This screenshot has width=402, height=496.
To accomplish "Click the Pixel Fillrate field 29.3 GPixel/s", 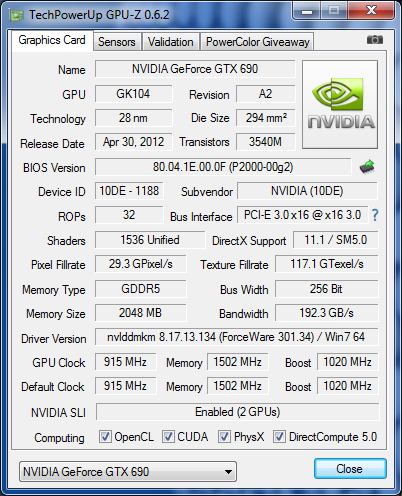I will click(141, 264).
